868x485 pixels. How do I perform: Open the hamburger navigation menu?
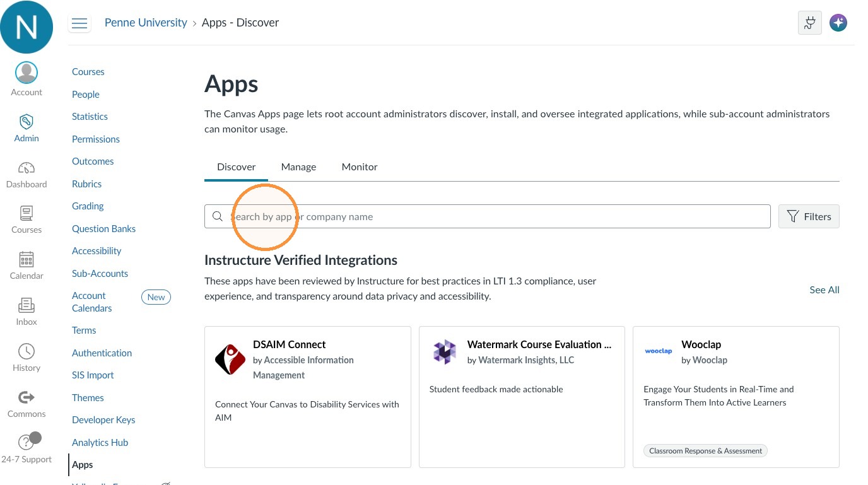(79, 23)
